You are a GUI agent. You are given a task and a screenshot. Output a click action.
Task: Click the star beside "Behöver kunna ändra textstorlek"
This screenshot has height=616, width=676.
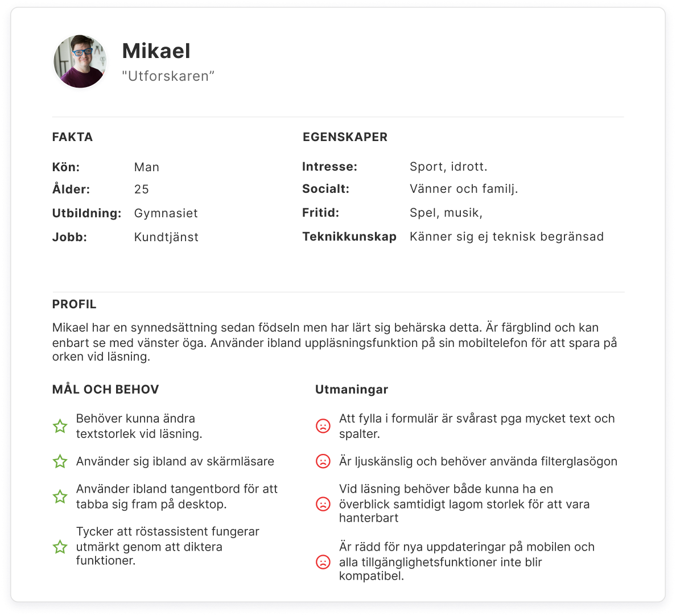pyautogui.click(x=60, y=426)
